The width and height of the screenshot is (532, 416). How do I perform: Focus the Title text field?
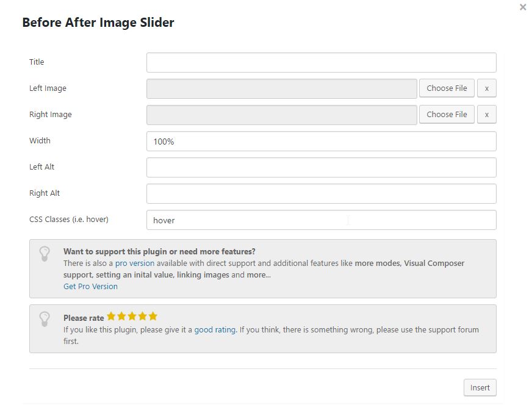(321, 62)
